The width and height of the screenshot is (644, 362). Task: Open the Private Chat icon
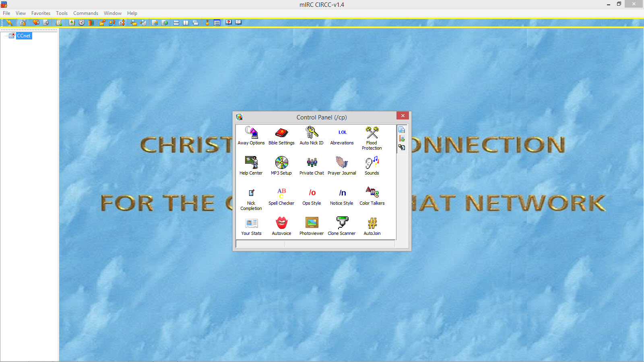[312, 166]
